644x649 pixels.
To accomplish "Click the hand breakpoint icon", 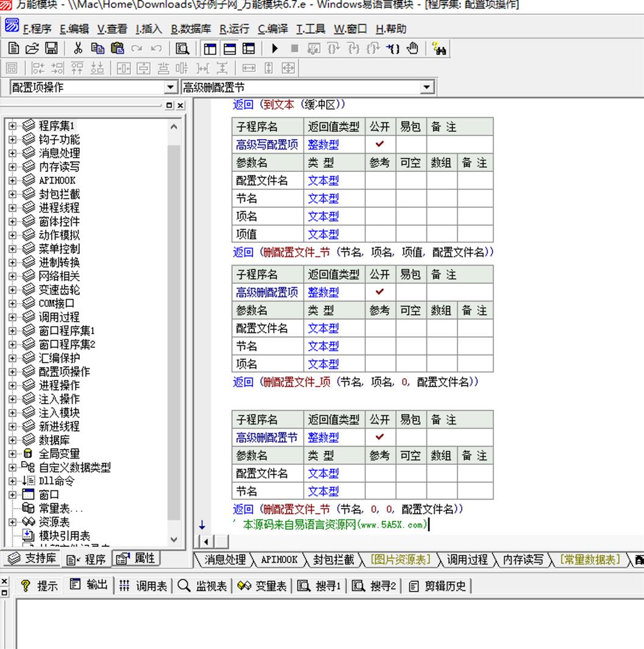I will click(x=412, y=48).
